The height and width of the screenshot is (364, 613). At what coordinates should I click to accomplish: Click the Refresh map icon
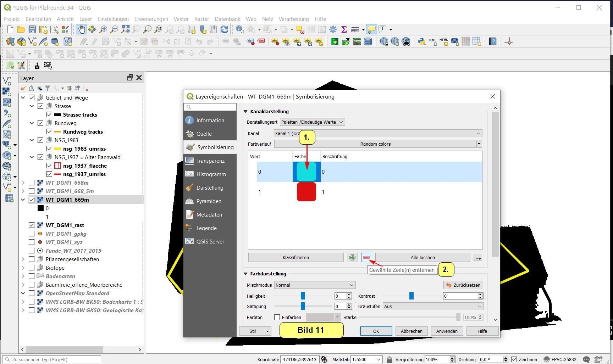224,29
